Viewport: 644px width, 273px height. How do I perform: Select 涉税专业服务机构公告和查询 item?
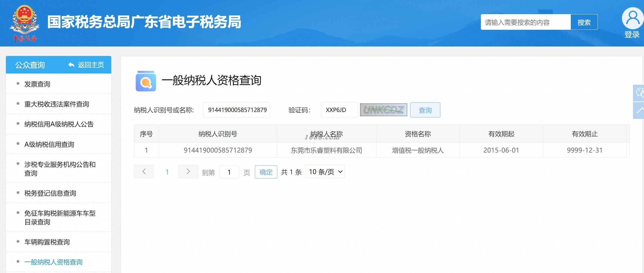coord(59,169)
